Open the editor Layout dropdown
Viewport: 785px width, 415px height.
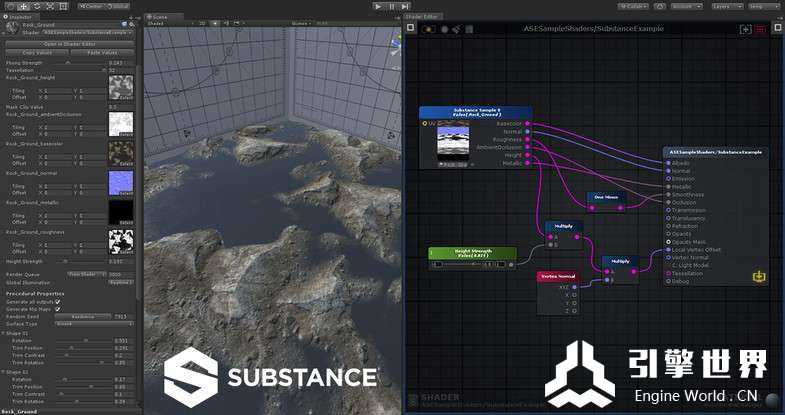(763, 7)
